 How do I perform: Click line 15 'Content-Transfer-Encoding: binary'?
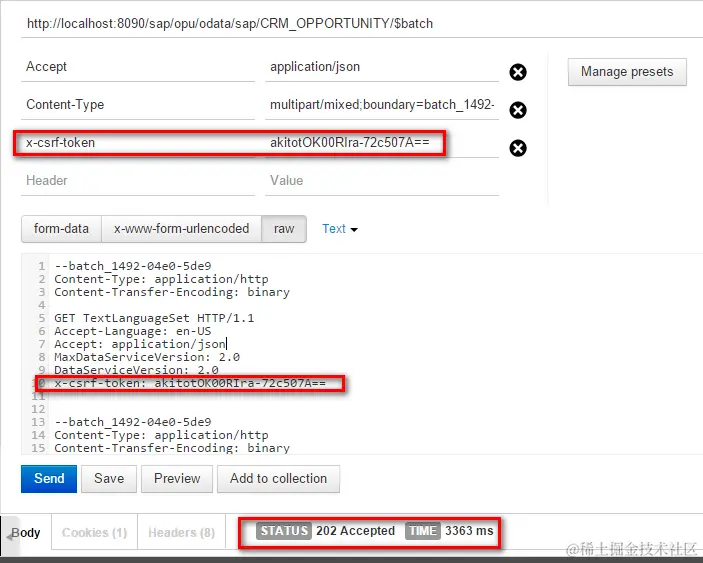(172, 448)
